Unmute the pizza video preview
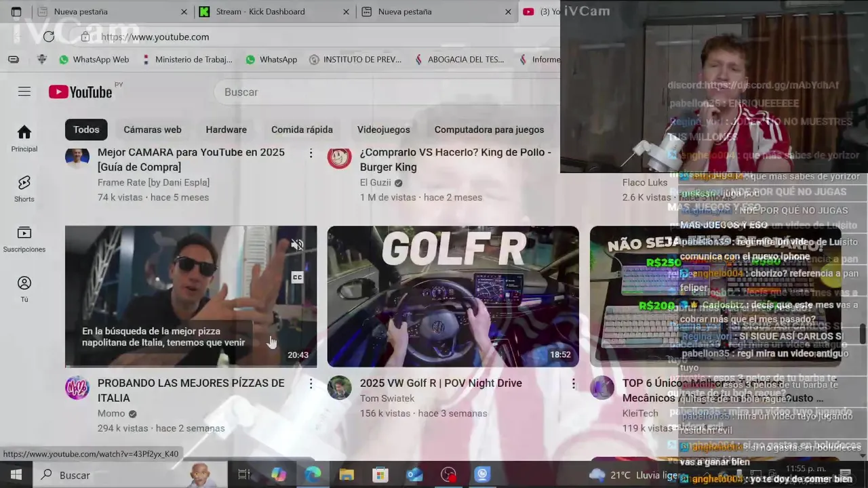This screenshot has width=868, height=488. click(x=297, y=245)
